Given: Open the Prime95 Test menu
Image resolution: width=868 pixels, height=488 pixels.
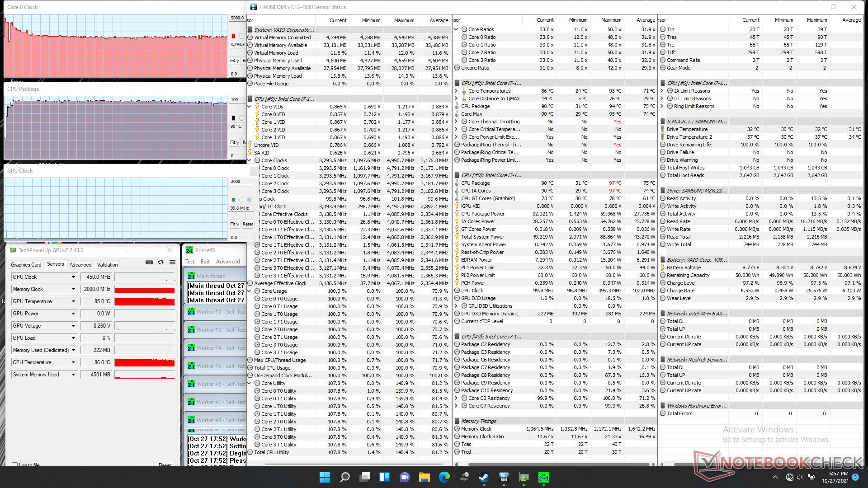Looking at the screenshot, I should [x=190, y=262].
